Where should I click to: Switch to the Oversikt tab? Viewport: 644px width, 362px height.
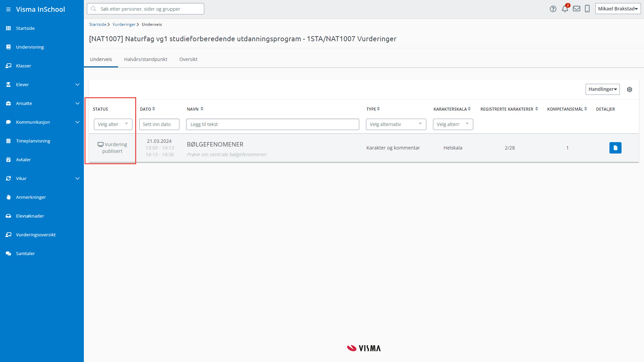[189, 59]
